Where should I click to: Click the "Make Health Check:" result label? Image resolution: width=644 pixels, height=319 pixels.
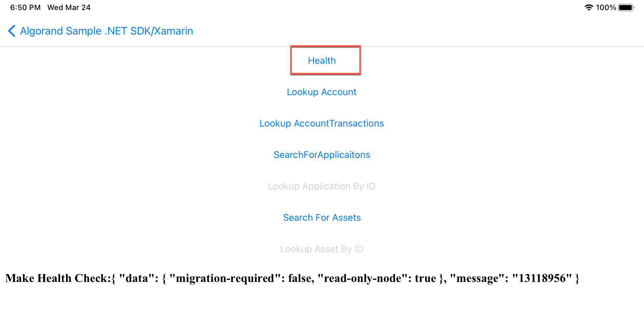[x=58, y=278]
